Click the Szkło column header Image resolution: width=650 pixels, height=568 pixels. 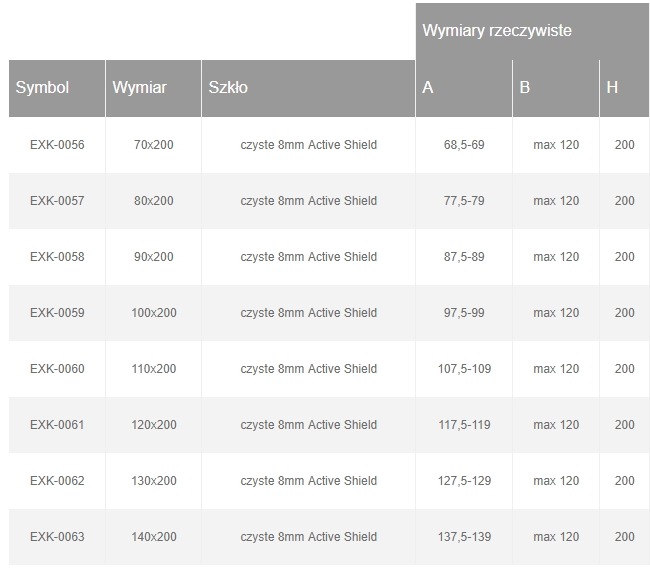[x=228, y=88]
